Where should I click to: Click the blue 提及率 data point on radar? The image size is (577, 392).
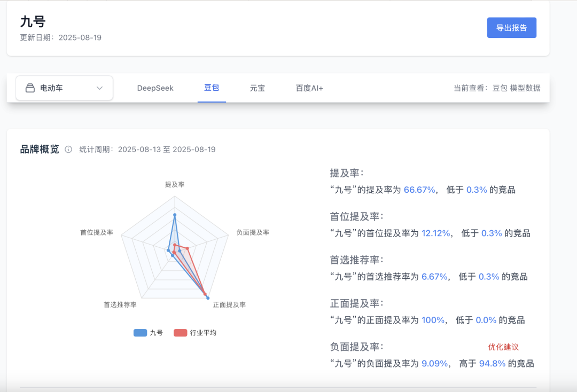click(175, 215)
